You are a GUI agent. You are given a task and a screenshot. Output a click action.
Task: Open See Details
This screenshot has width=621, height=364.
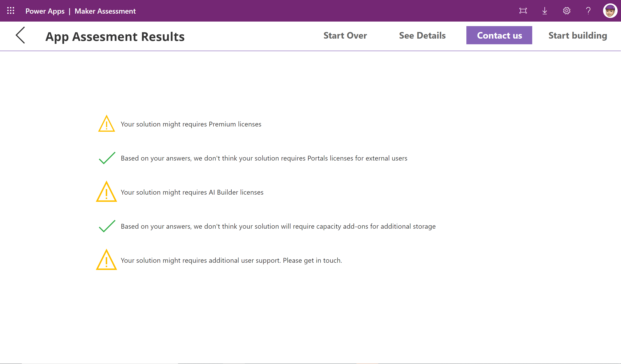422,35
